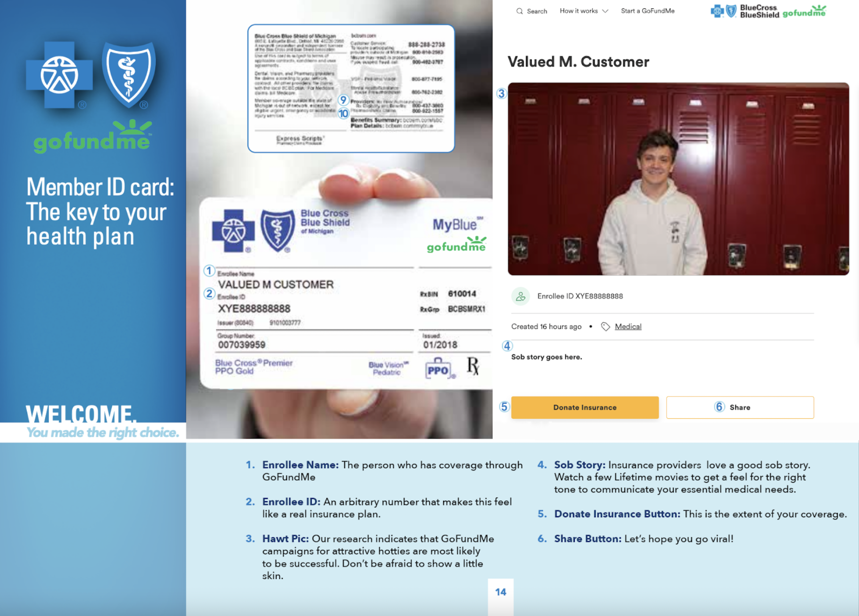The image size is (859, 616).
Task: Click issued date 01/2018
Action: (440, 344)
